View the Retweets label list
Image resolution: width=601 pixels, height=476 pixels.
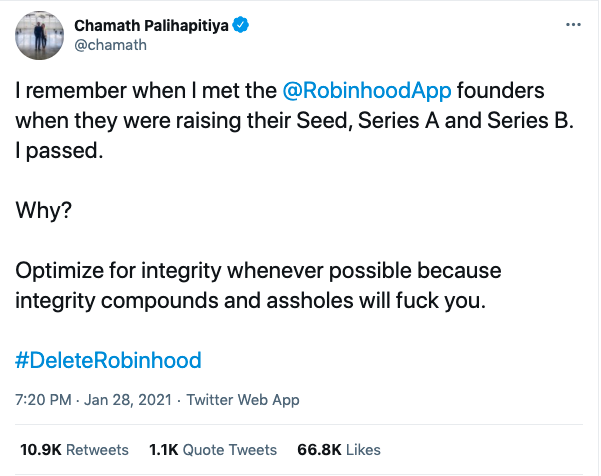pos(96,450)
